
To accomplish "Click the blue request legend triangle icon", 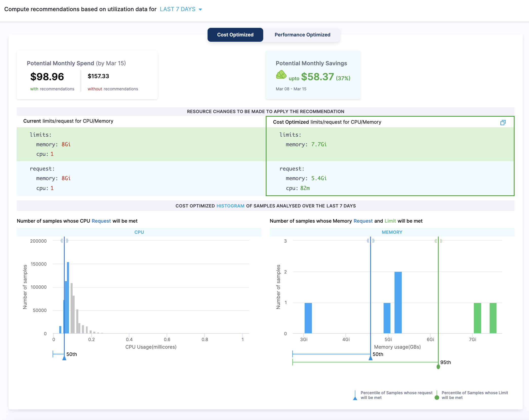I will (355, 398).
